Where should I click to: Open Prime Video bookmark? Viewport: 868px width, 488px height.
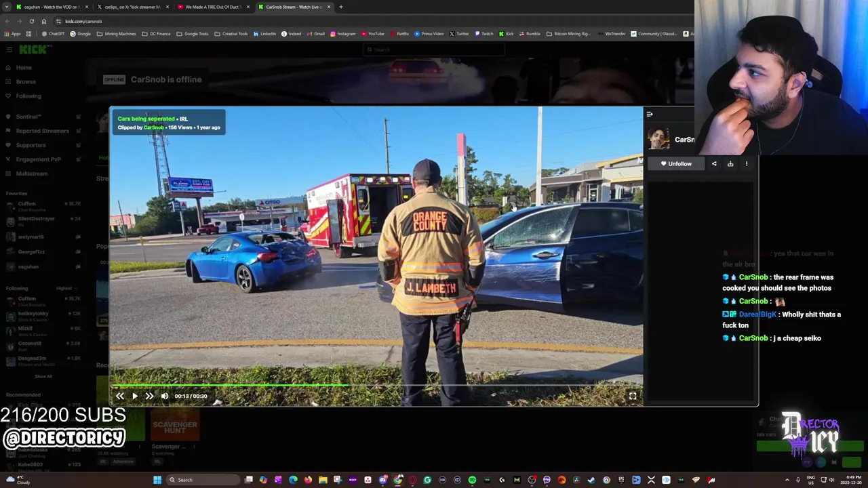click(x=429, y=34)
